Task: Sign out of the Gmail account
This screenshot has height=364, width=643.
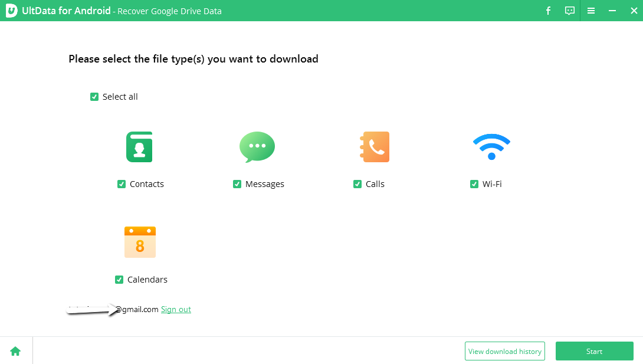Action: (x=176, y=309)
